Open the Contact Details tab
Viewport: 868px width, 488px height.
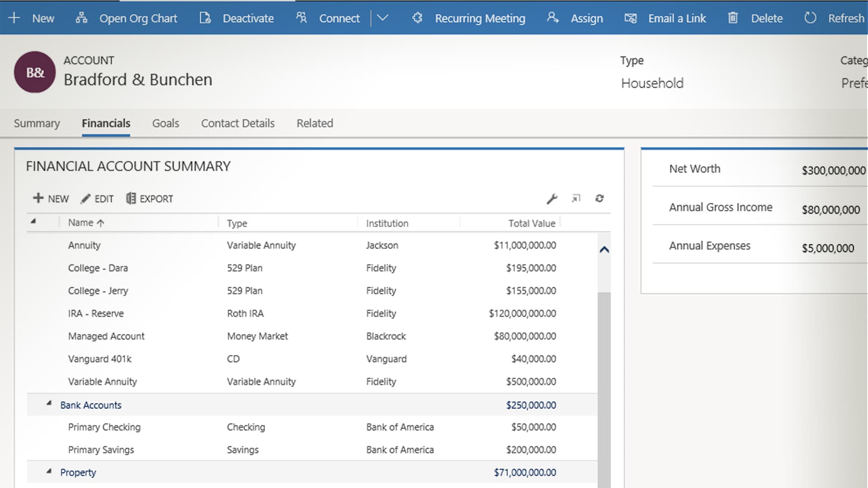(x=238, y=123)
